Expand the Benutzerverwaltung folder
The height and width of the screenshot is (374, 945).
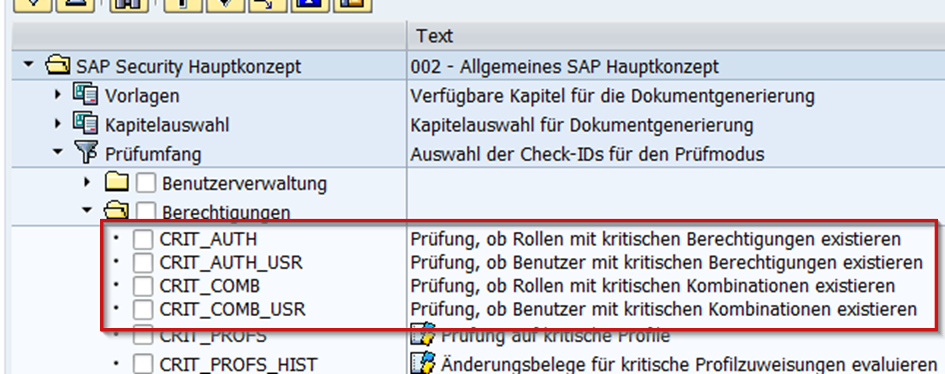point(87,182)
